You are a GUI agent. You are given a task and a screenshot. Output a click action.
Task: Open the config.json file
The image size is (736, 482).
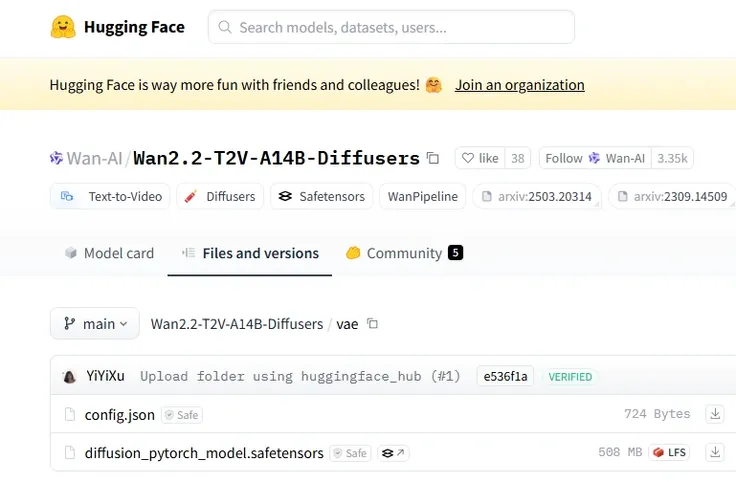point(120,415)
